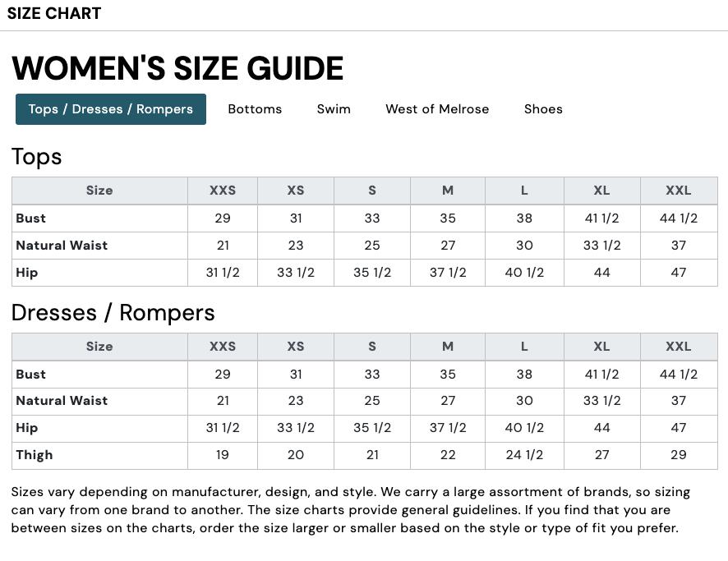Click the SIZE CHART page heading
The height and width of the screenshot is (561, 728).
click(54, 13)
